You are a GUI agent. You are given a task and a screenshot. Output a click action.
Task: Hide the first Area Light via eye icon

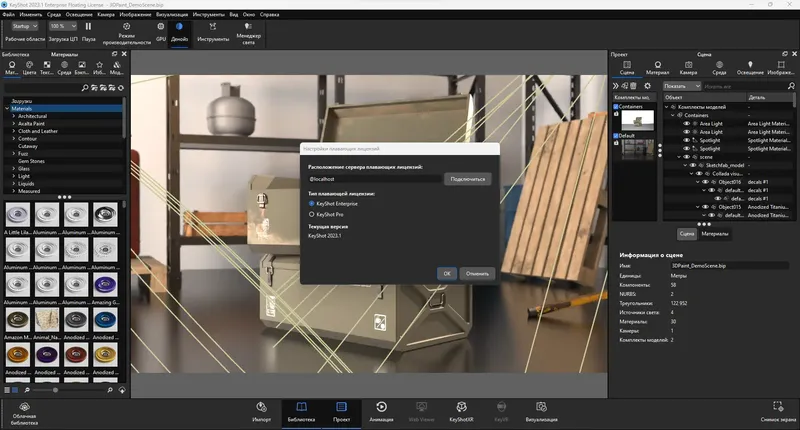[687, 123]
